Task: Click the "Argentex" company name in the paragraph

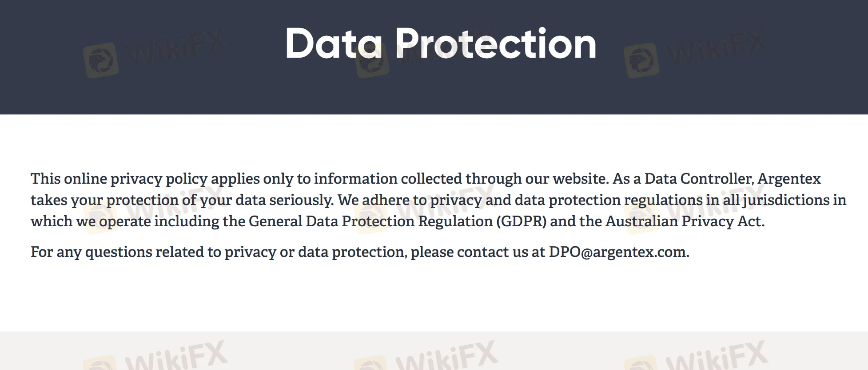Action: tap(789, 179)
